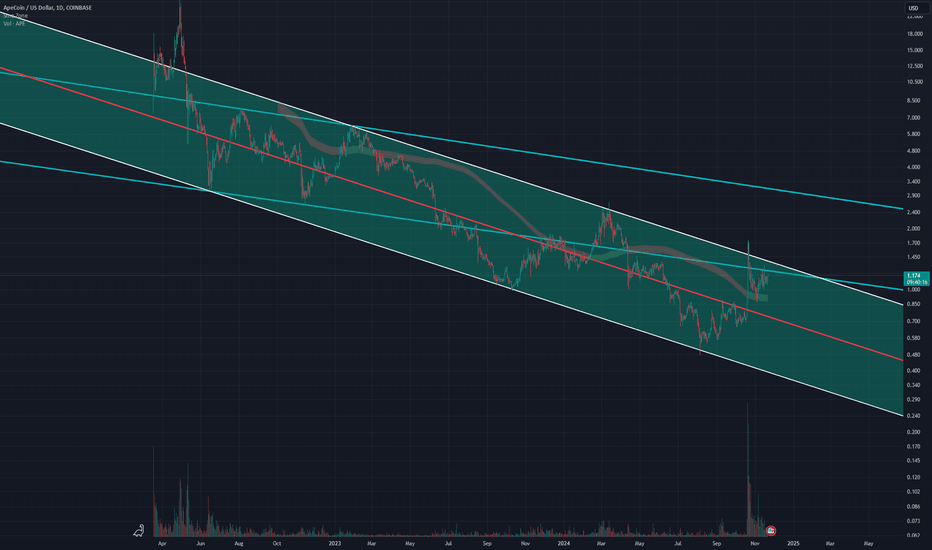The image size is (932, 550).
Task: Click the current price label 1.174
Action: 916,278
